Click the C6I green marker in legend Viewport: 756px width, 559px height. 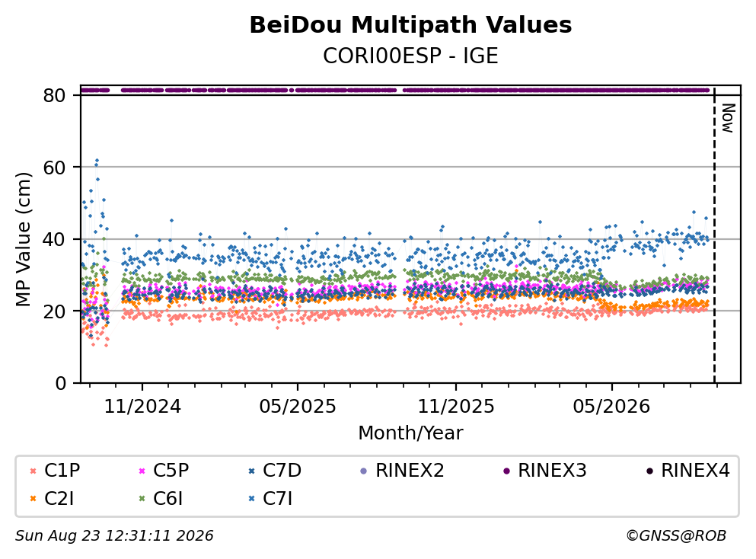pyautogui.click(x=142, y=499)
